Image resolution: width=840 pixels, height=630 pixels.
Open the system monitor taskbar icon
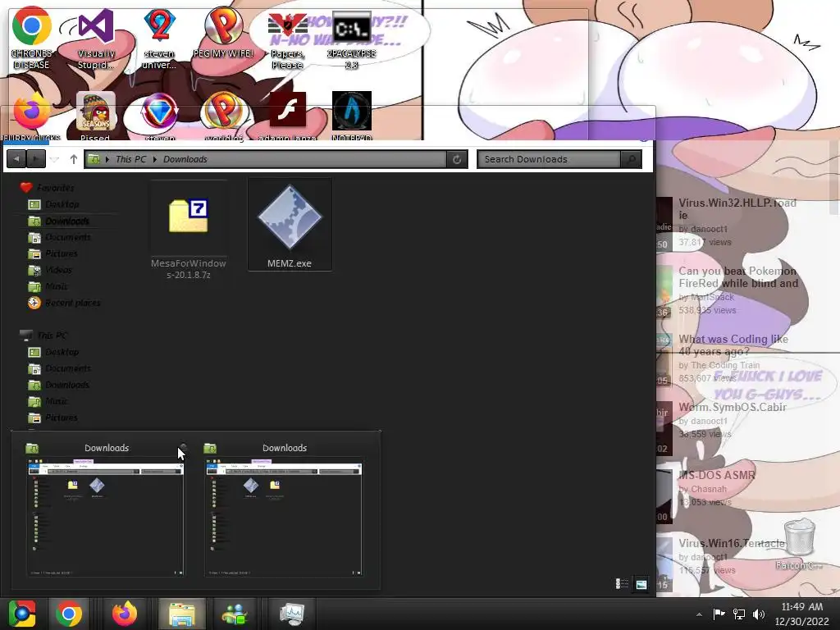click(292, 614)
